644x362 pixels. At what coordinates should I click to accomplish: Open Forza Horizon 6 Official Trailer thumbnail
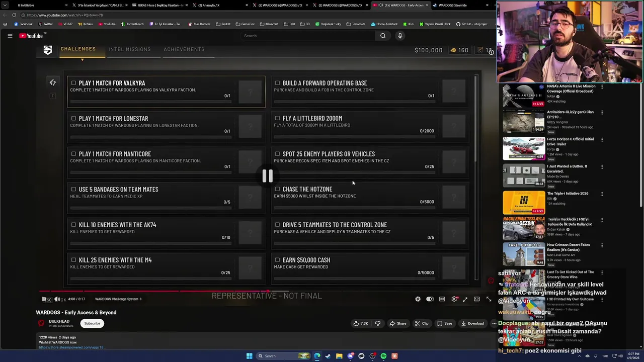coord(524,148)
